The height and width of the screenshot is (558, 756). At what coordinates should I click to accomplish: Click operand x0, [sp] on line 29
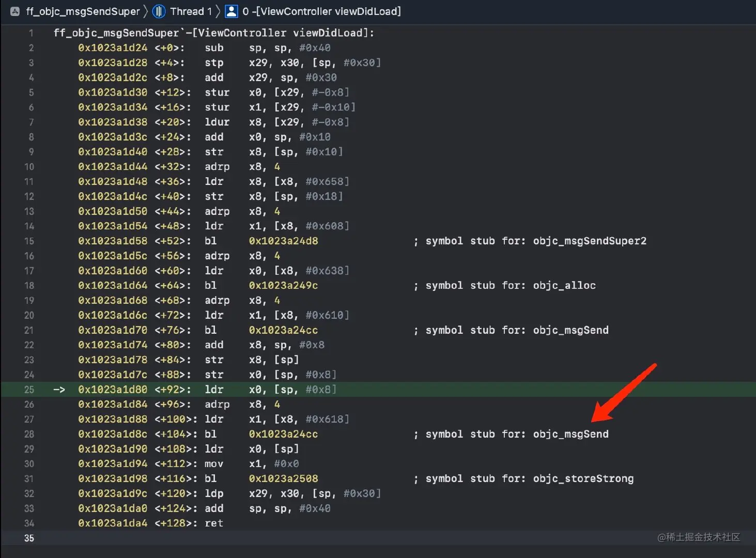click(x=274, y=449)
